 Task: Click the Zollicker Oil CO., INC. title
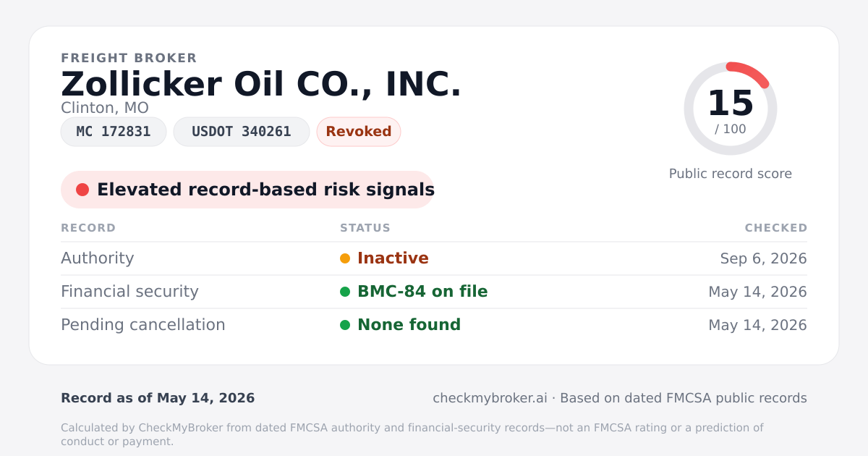coord(261,84)
